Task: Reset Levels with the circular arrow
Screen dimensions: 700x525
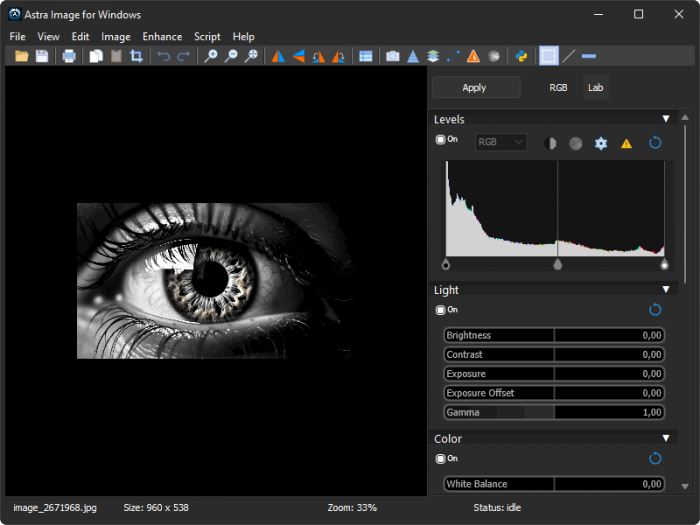Action: [655, 143]
